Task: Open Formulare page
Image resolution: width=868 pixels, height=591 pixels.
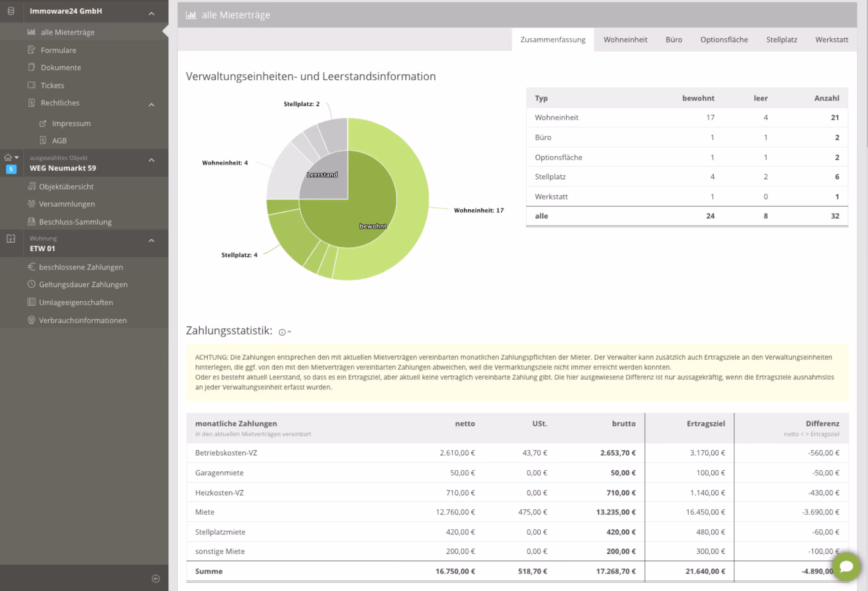Action: tap(59, 50)
